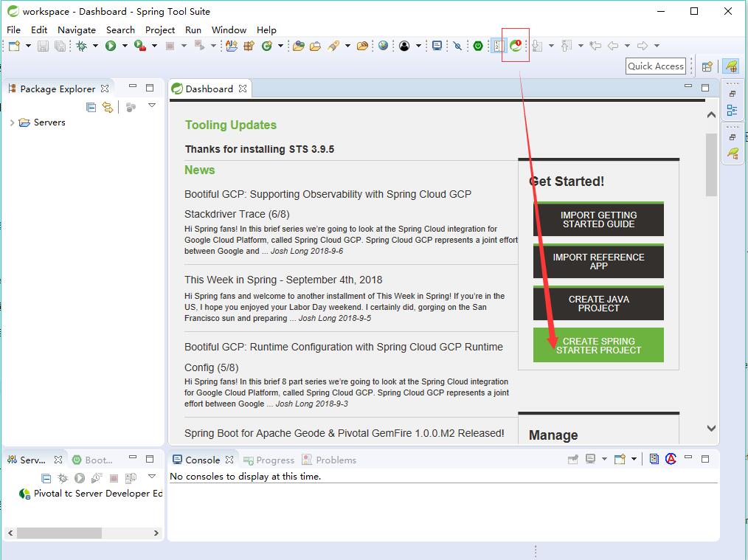
Task: Click the Spring Dashboard icon with red badge
Action: coord(516,46)
